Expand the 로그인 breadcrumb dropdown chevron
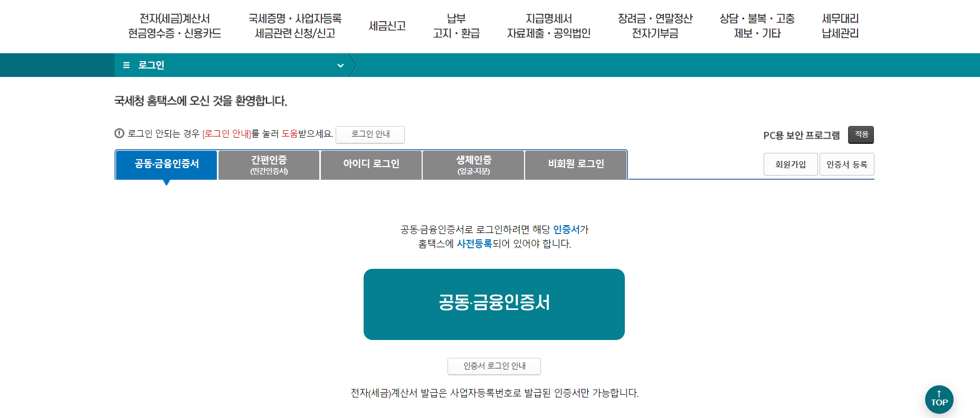Screen dimensions: 980x418 coord(340,65)
